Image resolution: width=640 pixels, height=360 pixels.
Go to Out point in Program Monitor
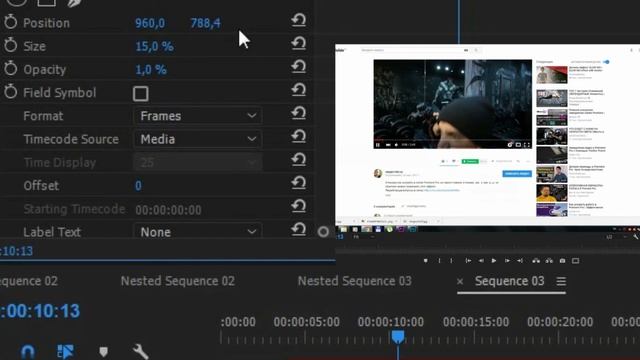click(x=520, y=260)
